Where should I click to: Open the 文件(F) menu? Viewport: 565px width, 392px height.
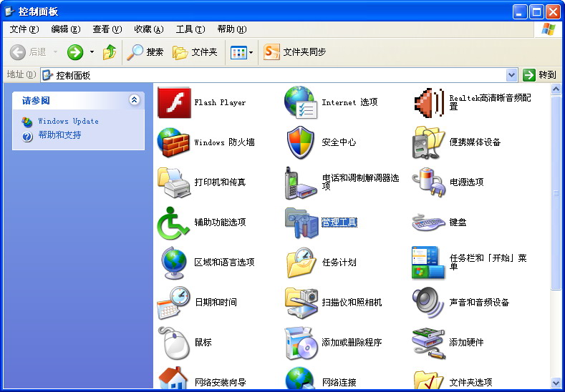click(24, 29)
